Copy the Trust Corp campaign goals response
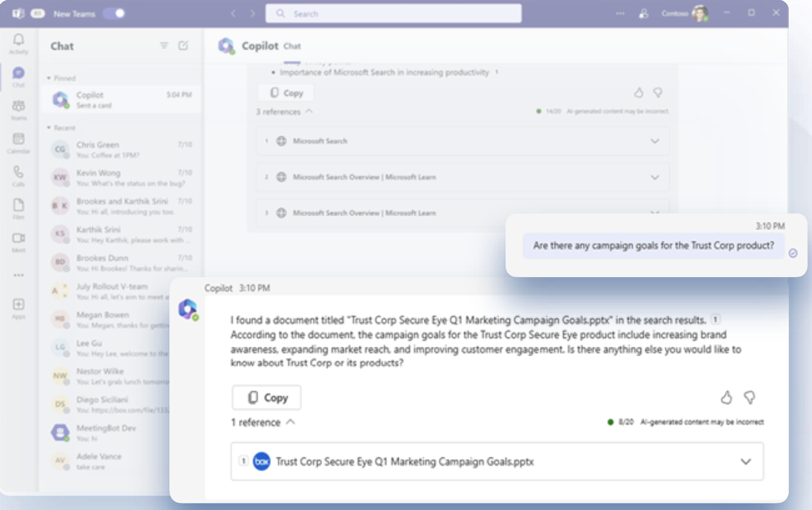The image size is (812, 510). [x=267, y=398]
